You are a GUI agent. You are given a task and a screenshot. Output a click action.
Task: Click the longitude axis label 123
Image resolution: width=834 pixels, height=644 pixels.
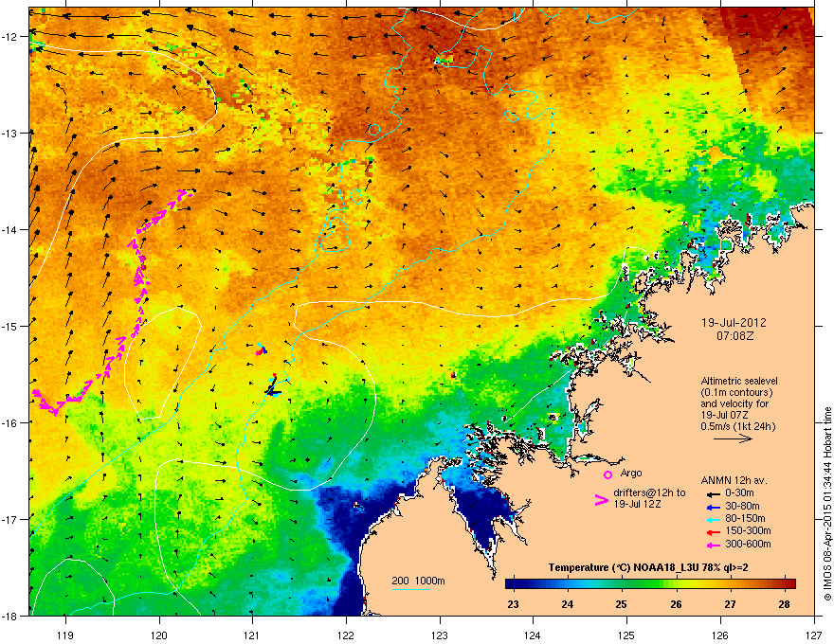coord(440,635)
